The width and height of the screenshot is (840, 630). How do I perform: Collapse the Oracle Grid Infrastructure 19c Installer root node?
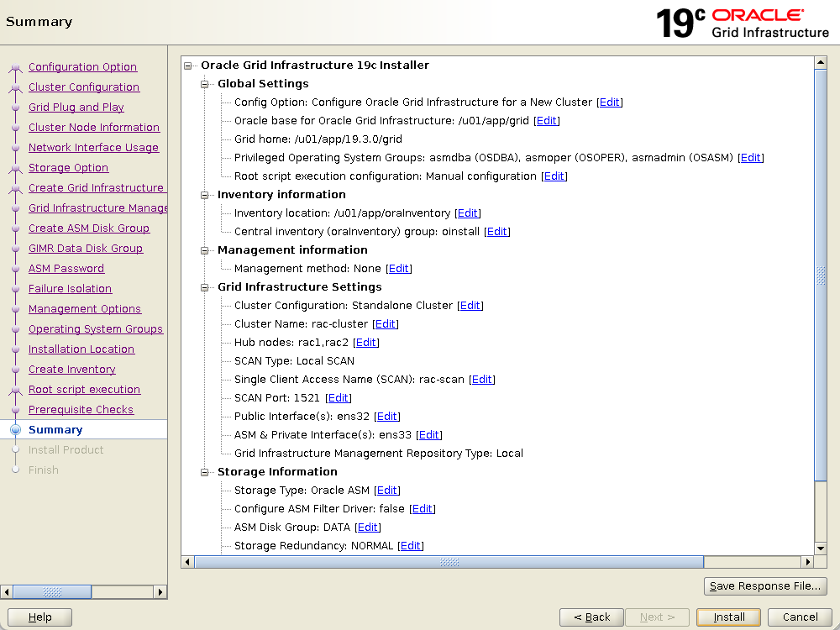pyautogui.click(x=187, y=66)
